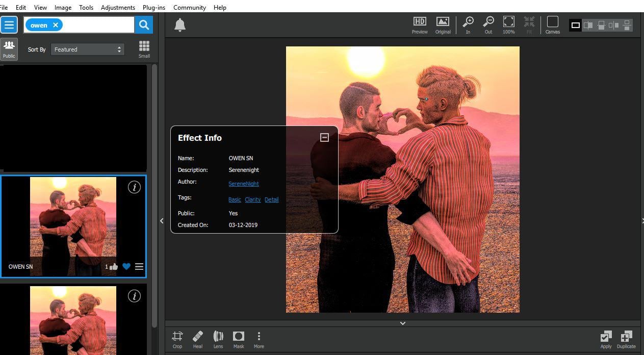Open Help menu
This screenshot has height=355, width=644.
click(x=220, y=8)
